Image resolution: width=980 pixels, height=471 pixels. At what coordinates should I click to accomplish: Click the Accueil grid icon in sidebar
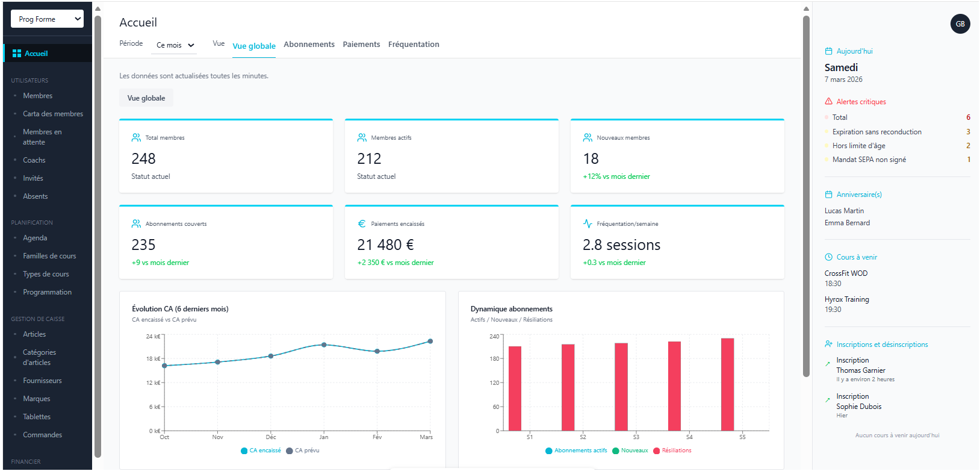click(x=17, y=54)
